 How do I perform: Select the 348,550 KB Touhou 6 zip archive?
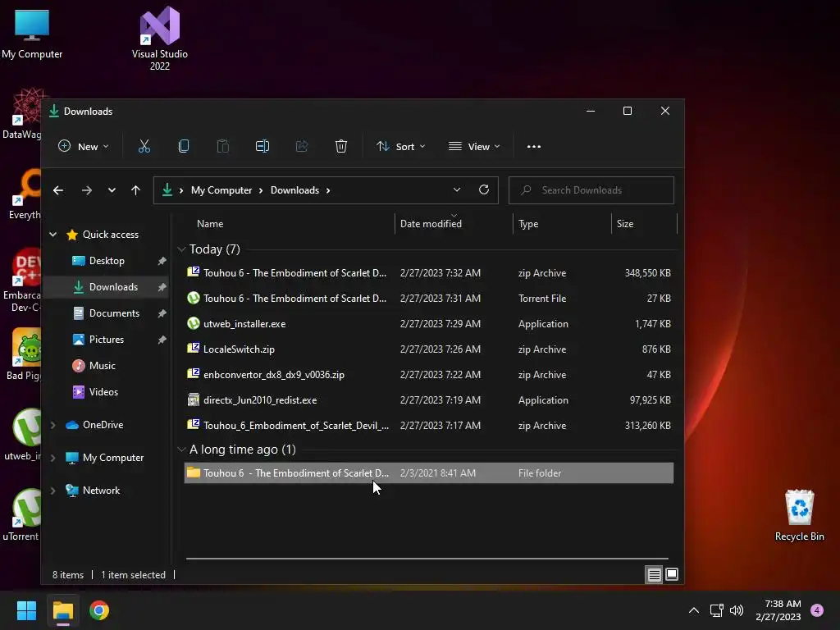[428, 273]
